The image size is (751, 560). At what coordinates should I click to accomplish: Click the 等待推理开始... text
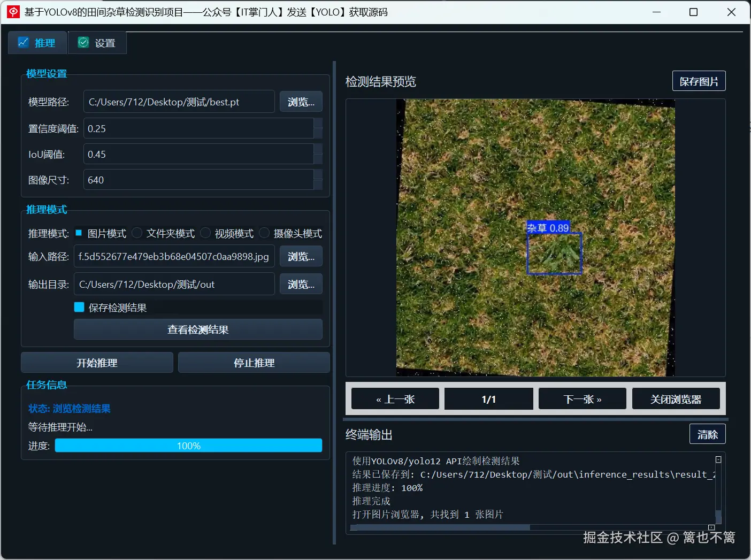point(60,427)
